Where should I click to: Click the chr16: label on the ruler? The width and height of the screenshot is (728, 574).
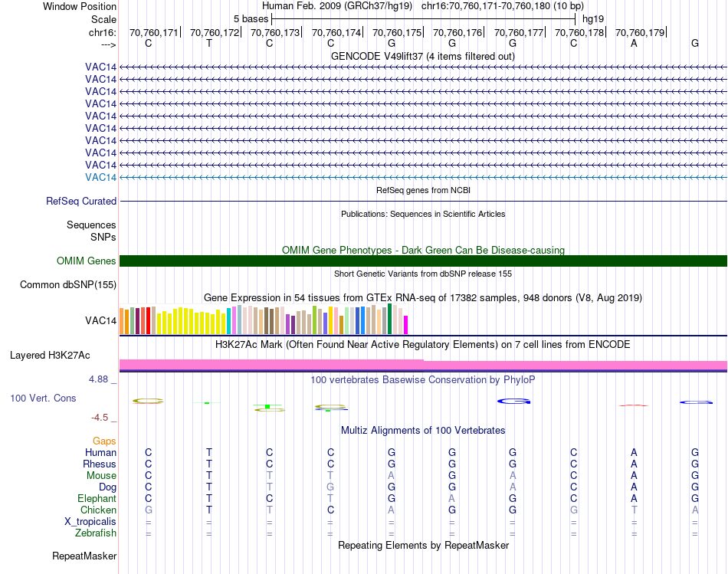[103, 32]
